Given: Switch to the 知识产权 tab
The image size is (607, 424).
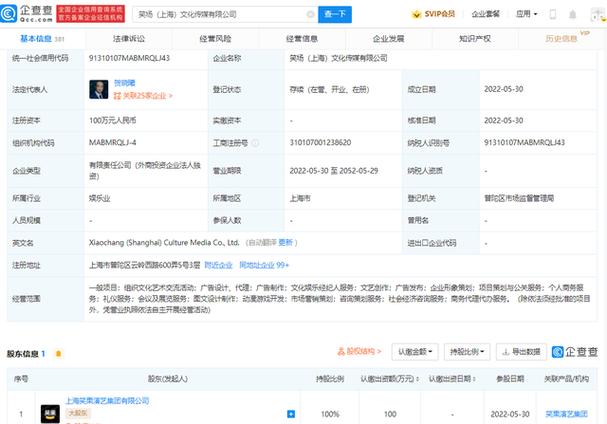Looking at the screenshot, I should 475,39.
